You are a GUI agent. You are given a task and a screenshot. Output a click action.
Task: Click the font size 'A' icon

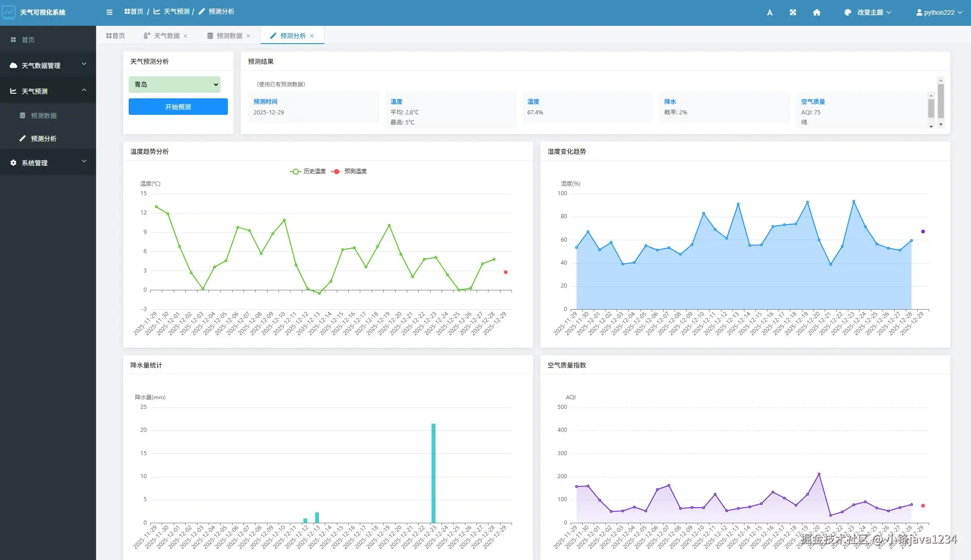pos(770,12)
